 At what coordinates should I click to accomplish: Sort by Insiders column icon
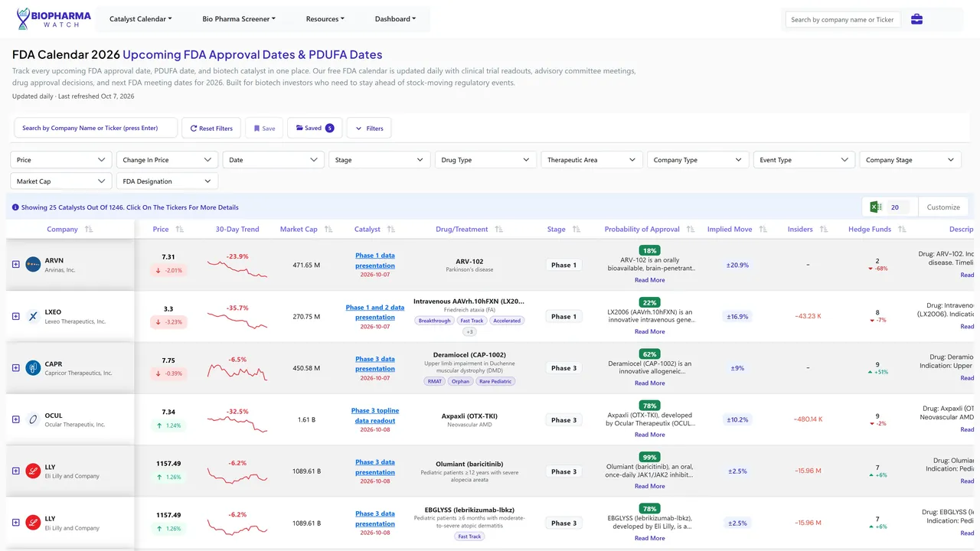824,229
